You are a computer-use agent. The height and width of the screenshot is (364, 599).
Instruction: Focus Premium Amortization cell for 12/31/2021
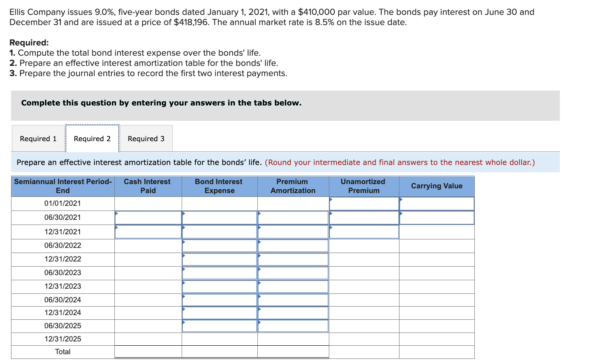point(293,232)
